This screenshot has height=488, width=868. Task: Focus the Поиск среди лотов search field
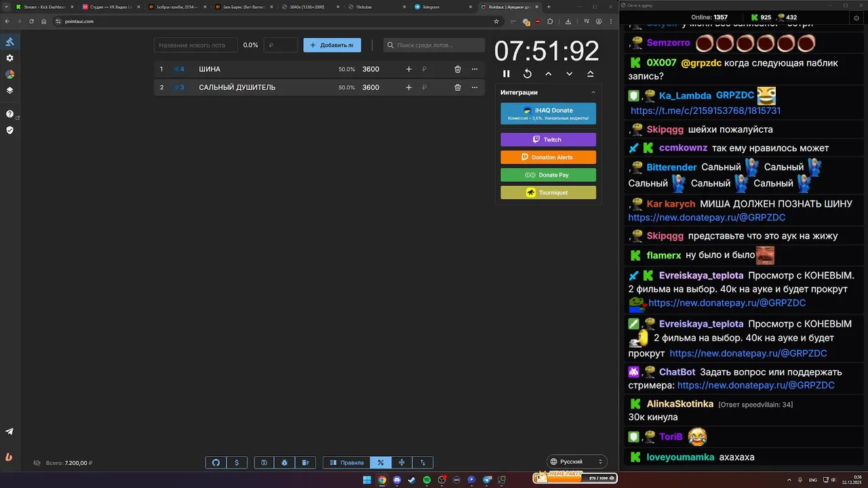[434, 45]
